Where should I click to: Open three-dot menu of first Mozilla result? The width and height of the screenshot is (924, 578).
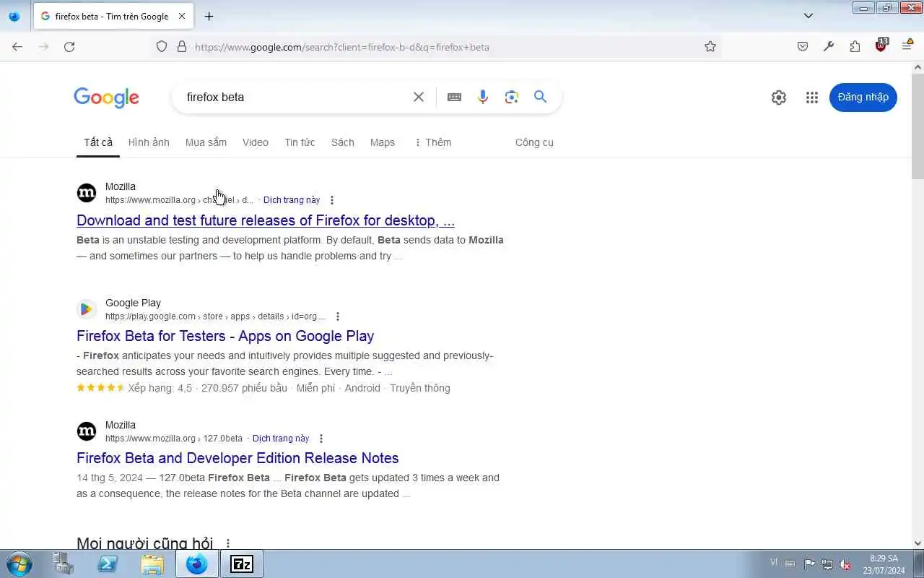coord(332,200)
